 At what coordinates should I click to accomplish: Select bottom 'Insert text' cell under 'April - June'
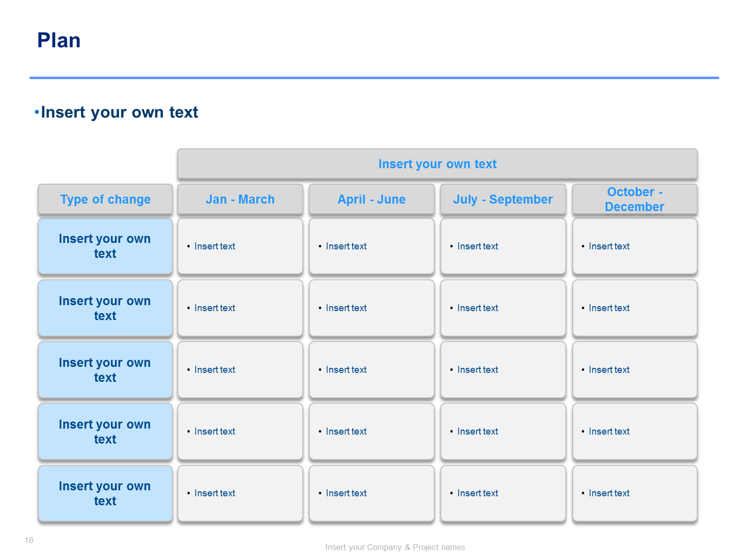pyautogui.click(x=372, y=493)
